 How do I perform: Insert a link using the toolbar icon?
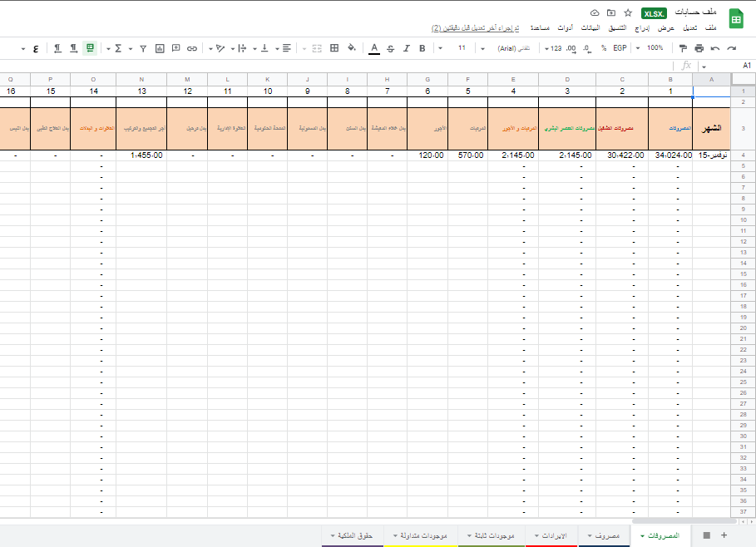[x=192, y=48]
